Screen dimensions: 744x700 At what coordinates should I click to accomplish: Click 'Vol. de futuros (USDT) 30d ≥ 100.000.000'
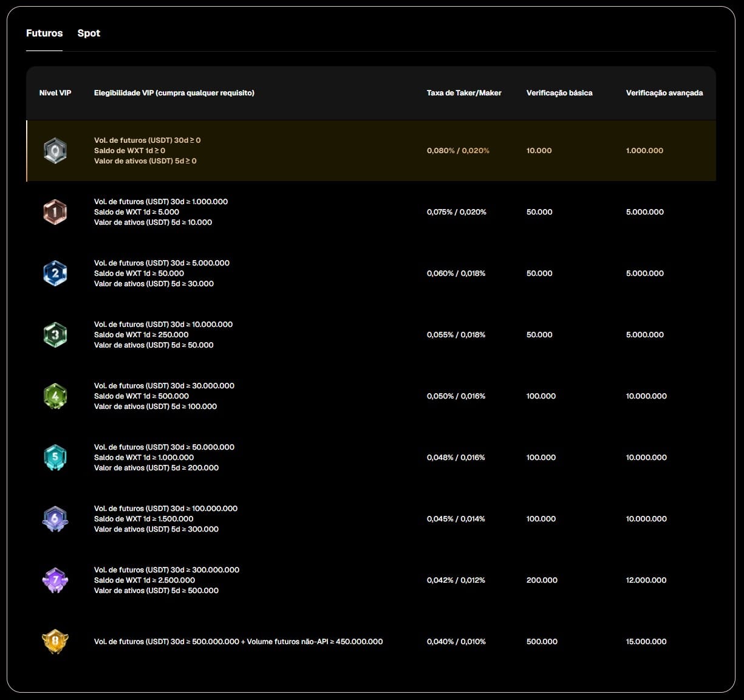pyautogui.click(x=166, y=509)
